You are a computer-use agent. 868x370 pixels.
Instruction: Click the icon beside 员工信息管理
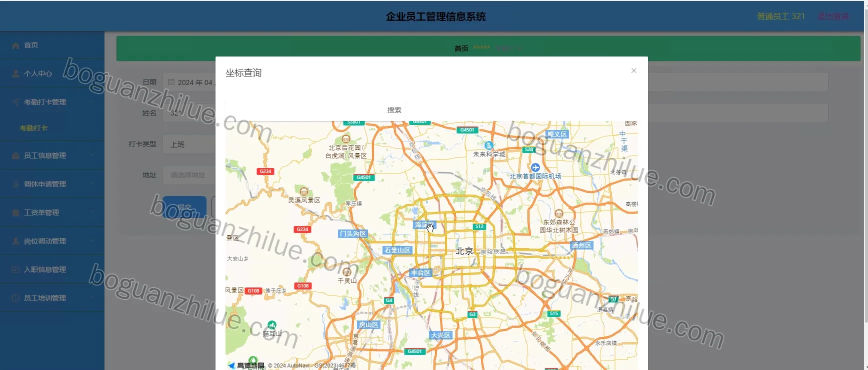[15, 155]
